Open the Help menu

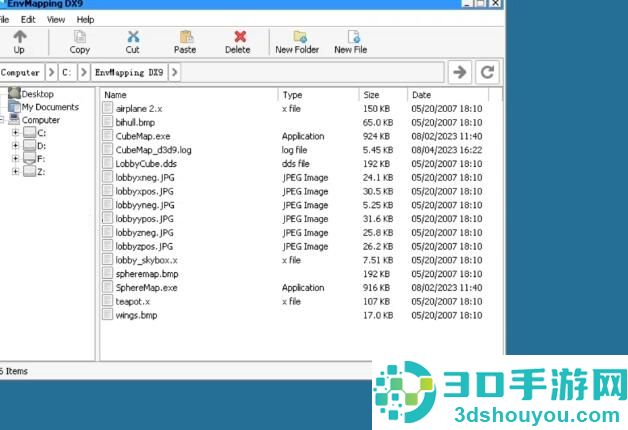tap(85, 20)
